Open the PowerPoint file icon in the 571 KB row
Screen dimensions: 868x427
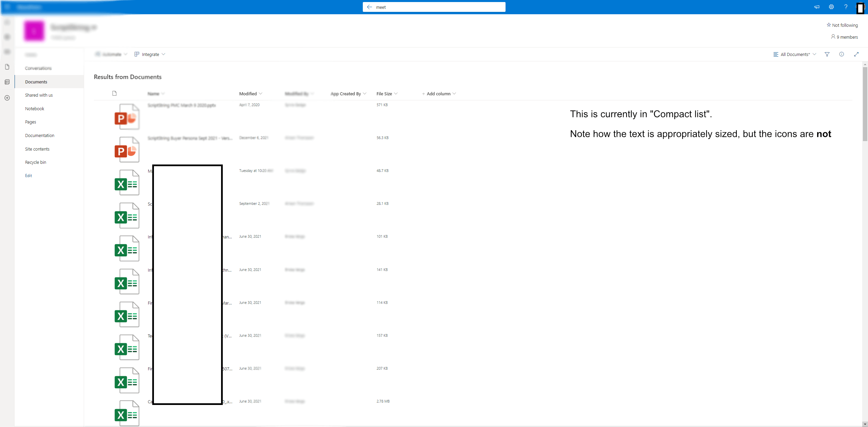[127, 117]
